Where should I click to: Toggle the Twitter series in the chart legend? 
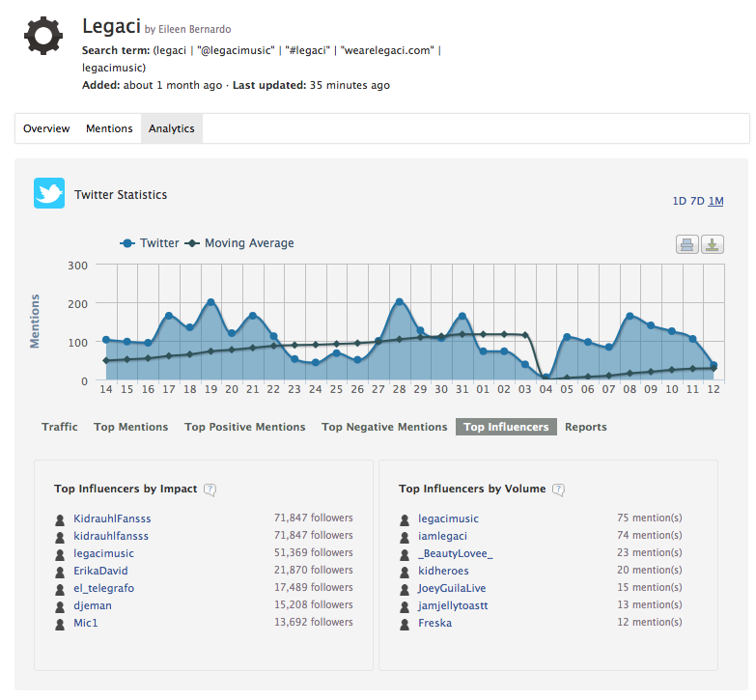150,243
